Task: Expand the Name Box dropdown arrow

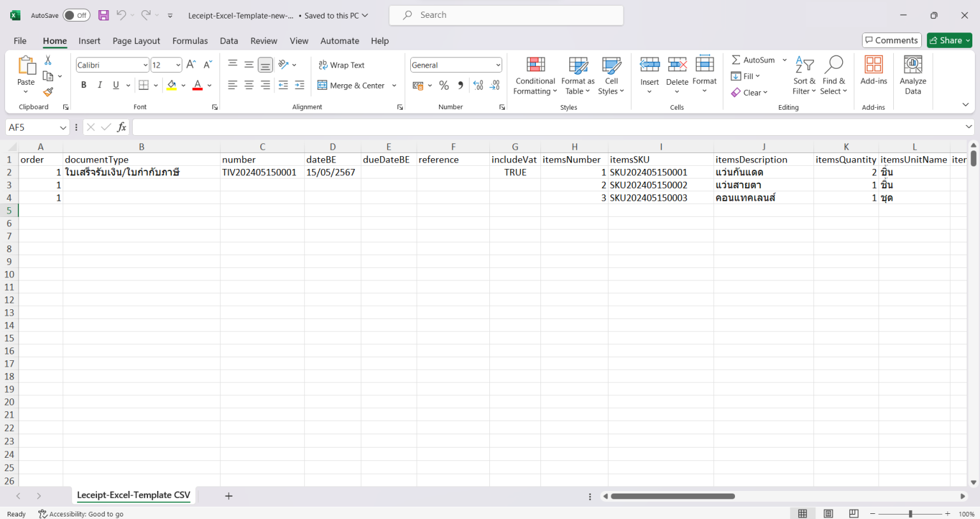Action: 63,128
